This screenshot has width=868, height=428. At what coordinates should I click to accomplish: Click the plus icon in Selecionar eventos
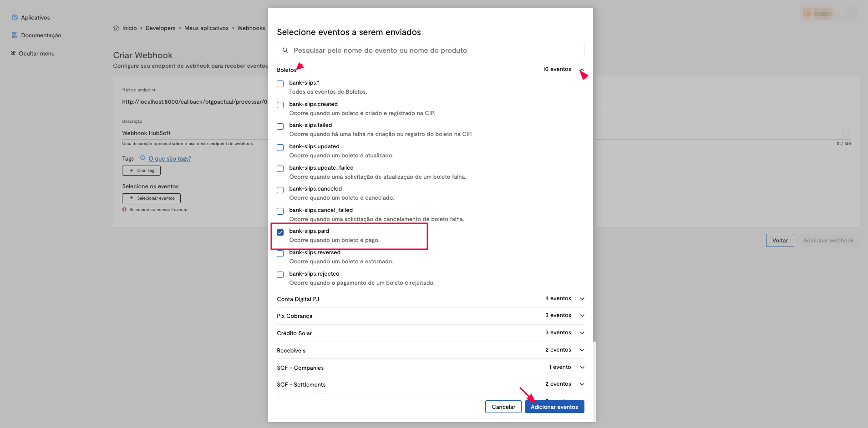(x=131, y=198)
